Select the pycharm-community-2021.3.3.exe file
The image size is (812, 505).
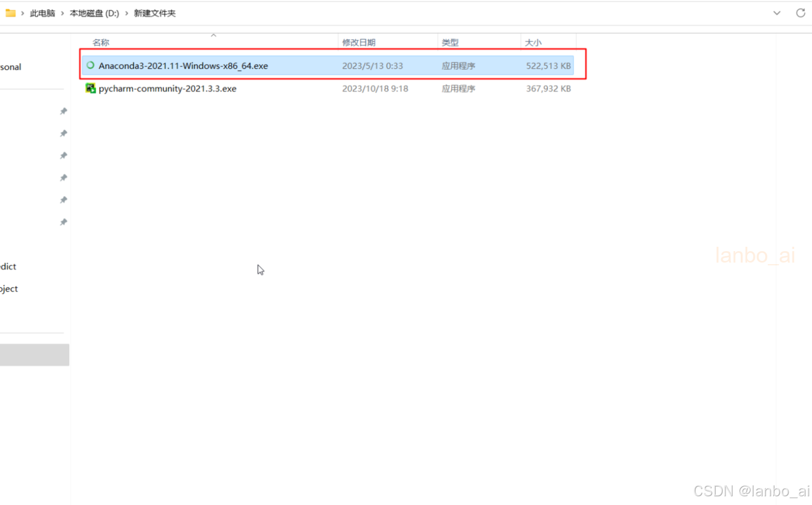tap(167, 88)
